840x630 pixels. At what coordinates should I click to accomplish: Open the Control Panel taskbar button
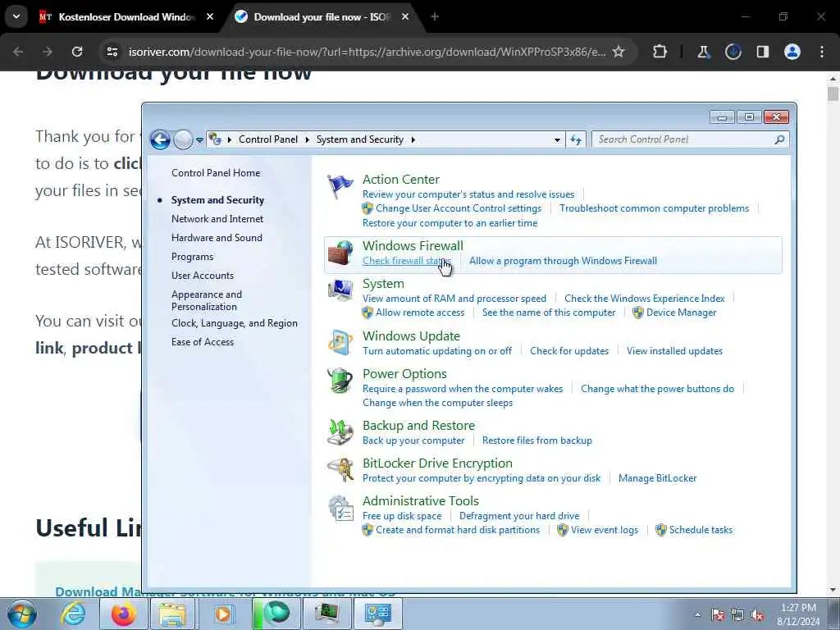(x=377, y=614)
